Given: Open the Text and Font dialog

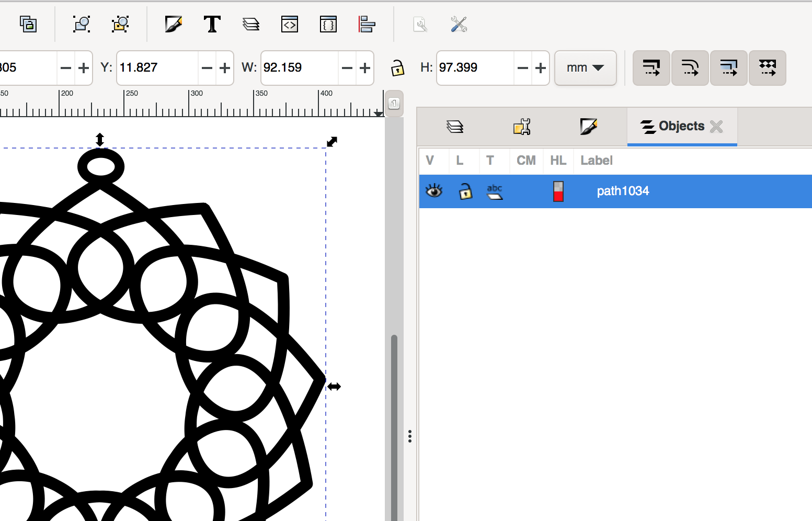Looking at the screenshot, I should [212, 24].
